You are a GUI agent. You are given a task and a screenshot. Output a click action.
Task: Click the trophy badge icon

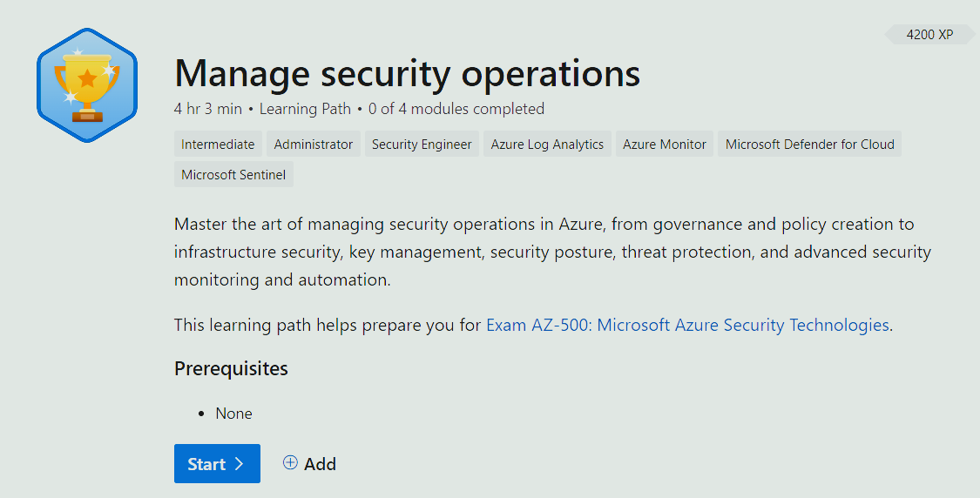pyautogui.click(x=87, y=84)
